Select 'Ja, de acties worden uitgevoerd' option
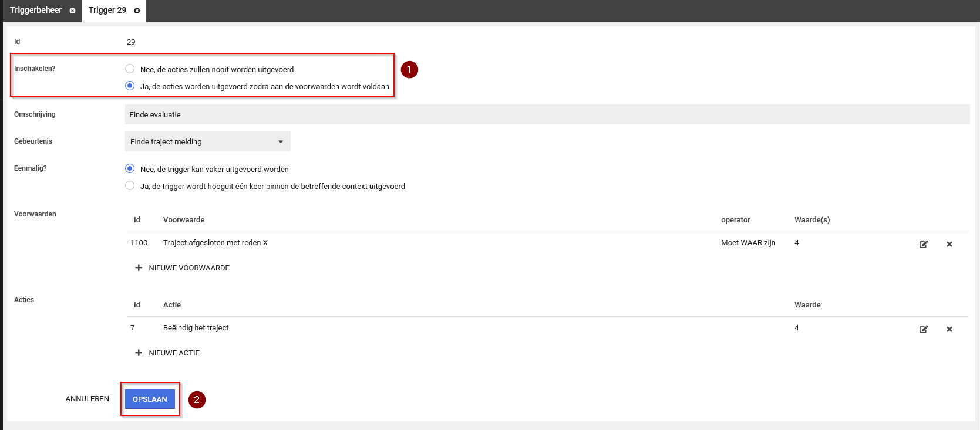980x430 pixels. (x=130, y=86)
